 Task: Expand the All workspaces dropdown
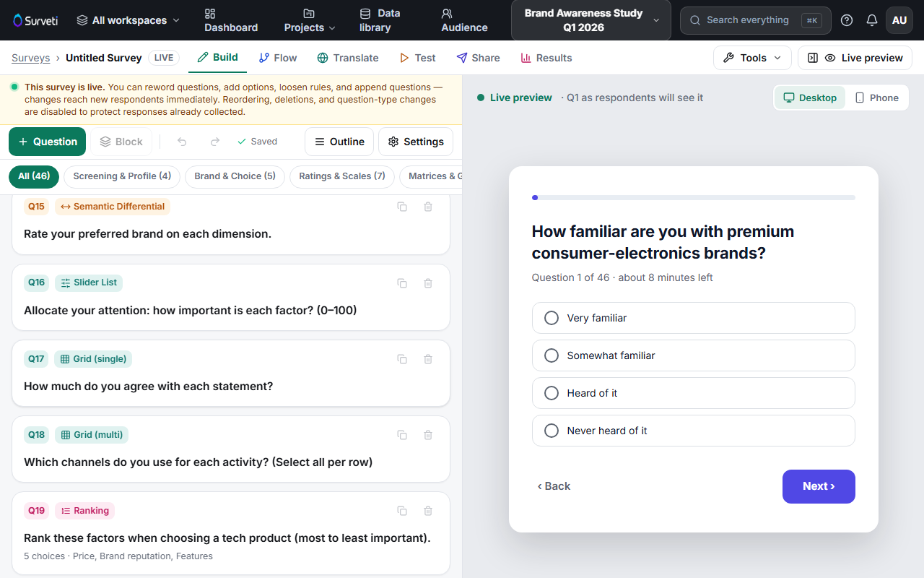[128, 20]
